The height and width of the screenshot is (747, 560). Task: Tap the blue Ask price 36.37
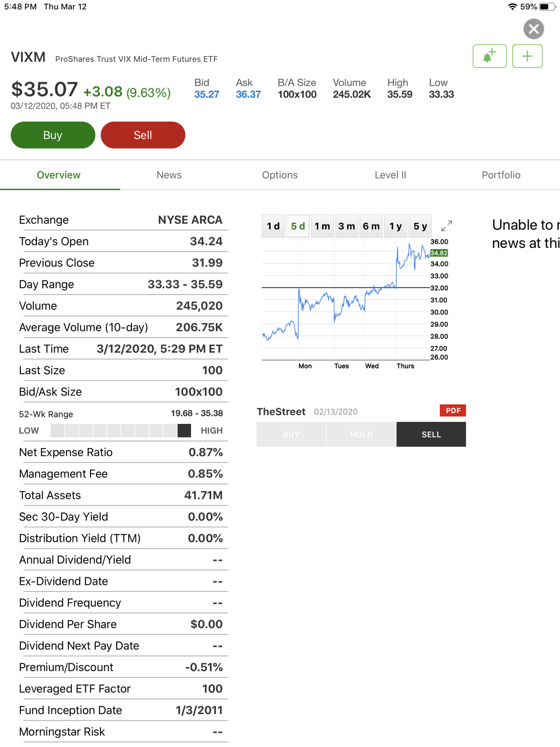click(248, 94)
